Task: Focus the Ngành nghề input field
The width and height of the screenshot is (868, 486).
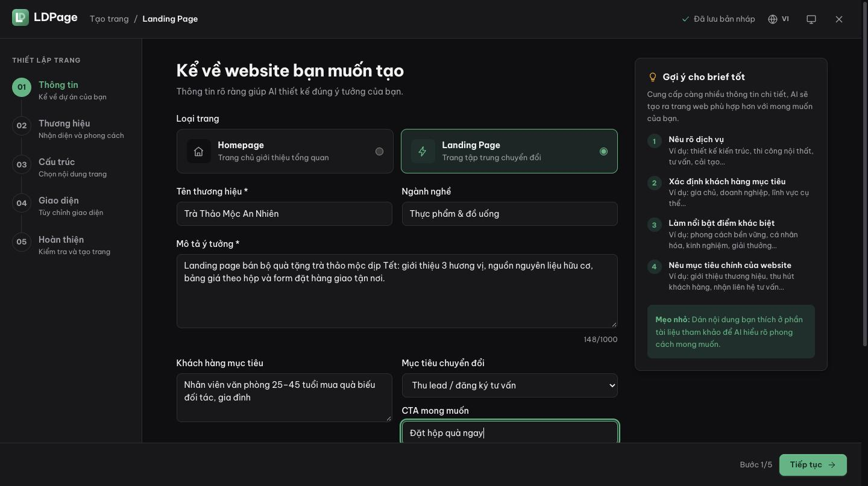Action: click(x=510, y=214)
